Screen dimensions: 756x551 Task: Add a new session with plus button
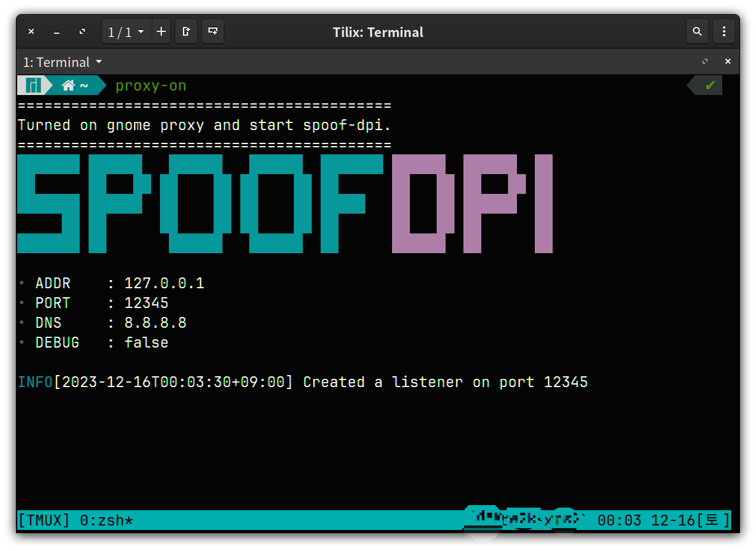point(161,31)
